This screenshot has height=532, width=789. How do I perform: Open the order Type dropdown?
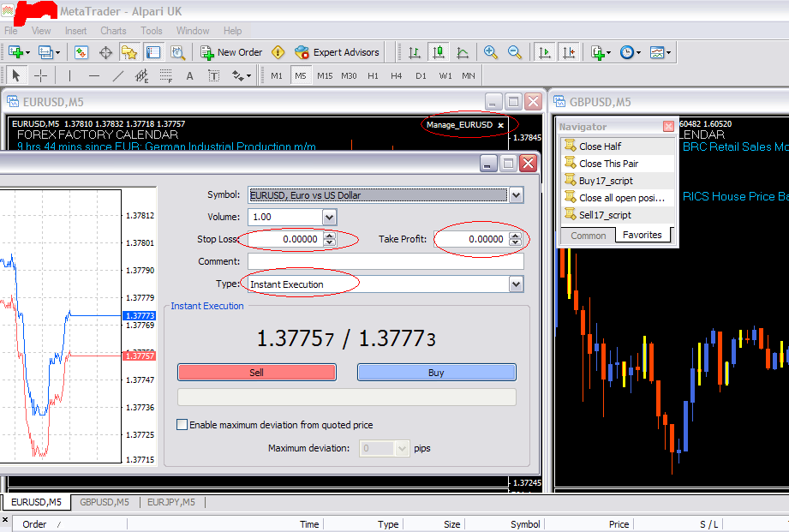pyautogui.click(x=517, y=284)
